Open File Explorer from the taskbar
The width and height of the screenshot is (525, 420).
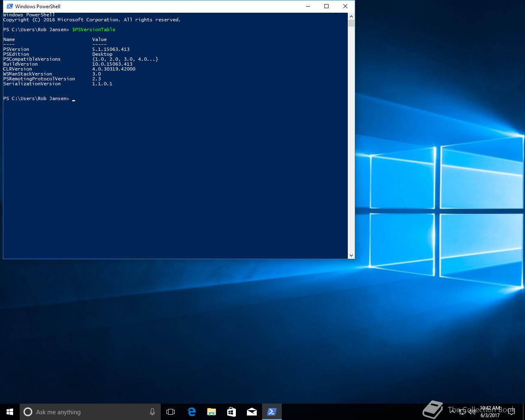point(211,412)
